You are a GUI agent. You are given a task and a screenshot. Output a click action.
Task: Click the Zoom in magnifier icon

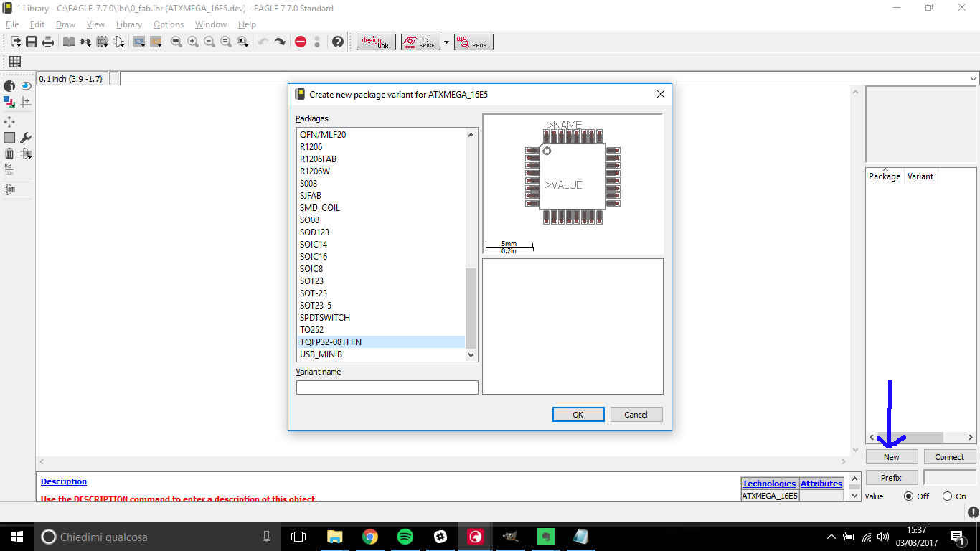(x=193, y=42)
